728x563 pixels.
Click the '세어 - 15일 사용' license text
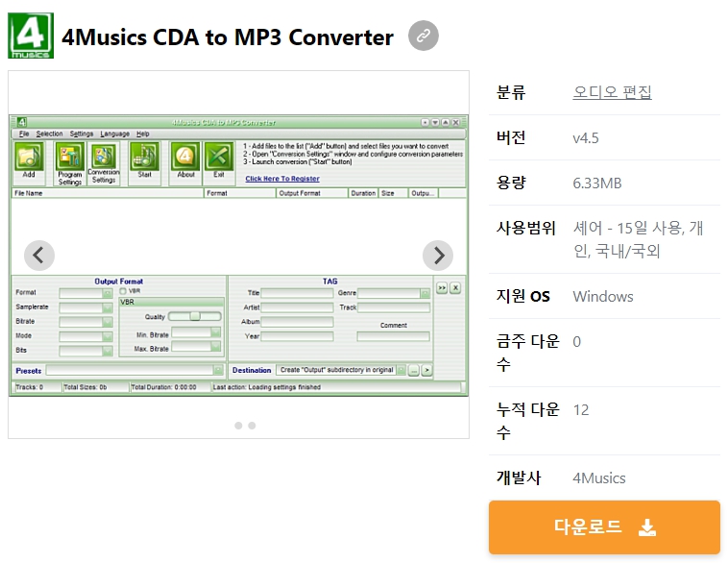[627, 228]
